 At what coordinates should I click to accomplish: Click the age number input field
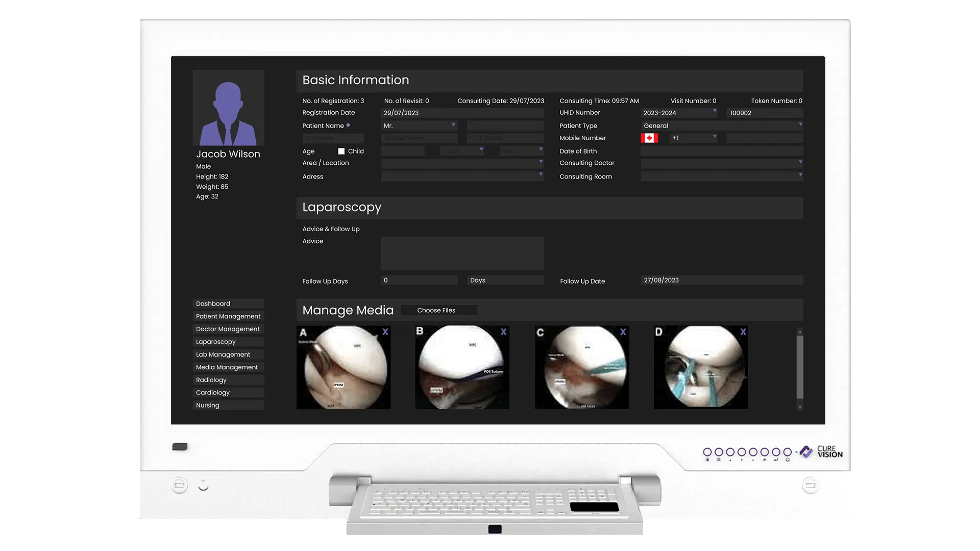tap(403, 151)
